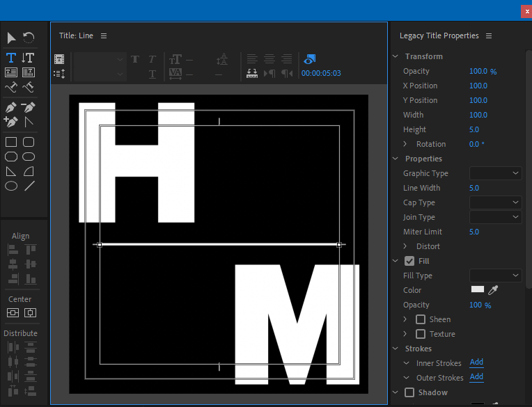Select the Pen tool
The width and height of the screenshot is (532, 407).
[x=11, y=108]
